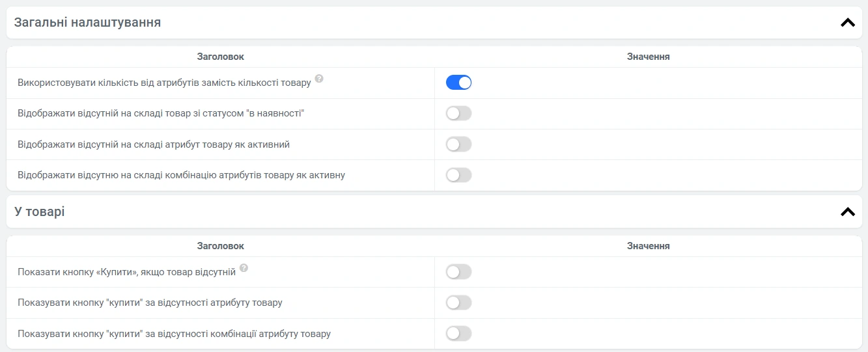Collapse the Загальні налаштування section chevron

pos(847,23)
